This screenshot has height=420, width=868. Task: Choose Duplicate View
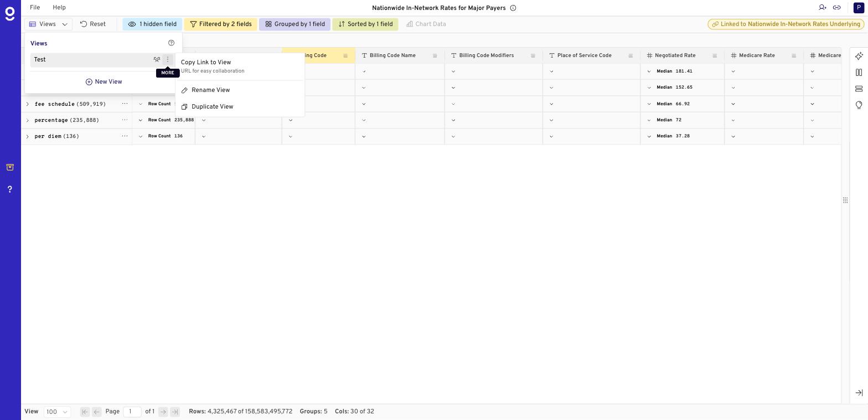tap(240, 107)
